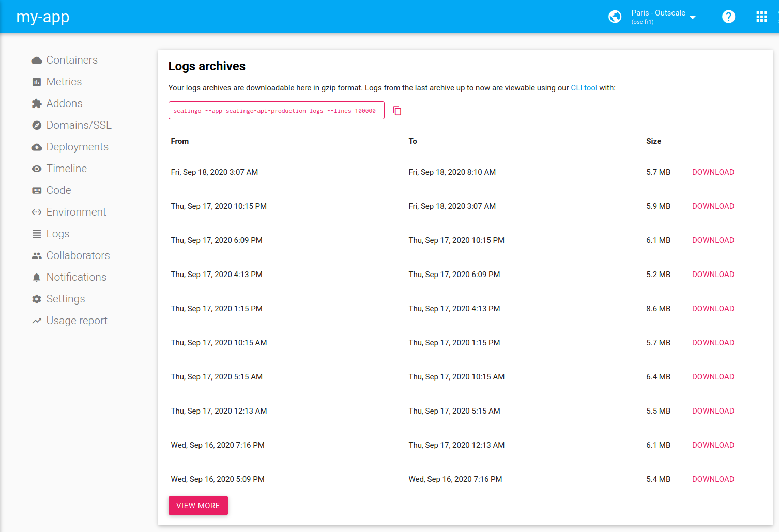The image size is (779, 532).
Task: Copy the scalingo CLI command to clipboard
Action: point(397,111)
